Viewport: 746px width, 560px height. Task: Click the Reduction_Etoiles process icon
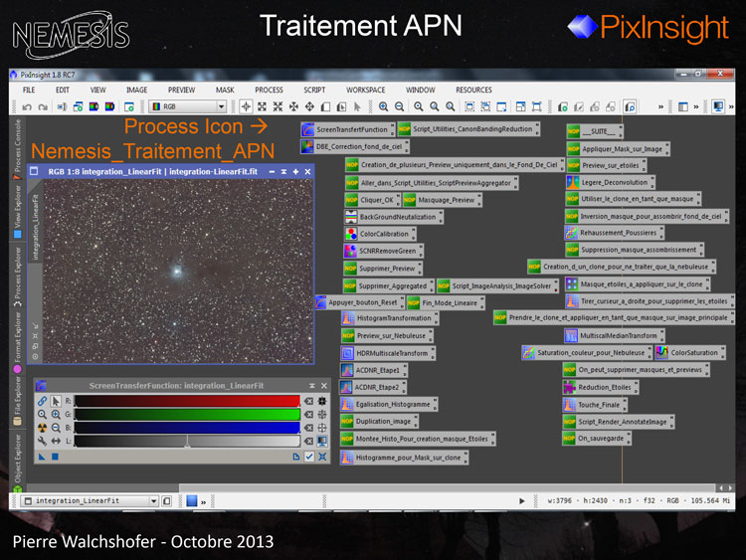pyautogui.click(x=601, y=387)
